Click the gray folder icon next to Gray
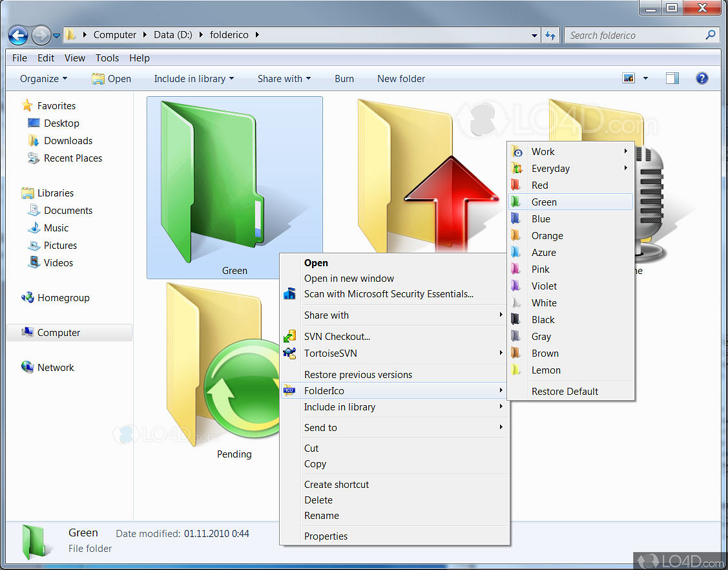 [515, 336]
